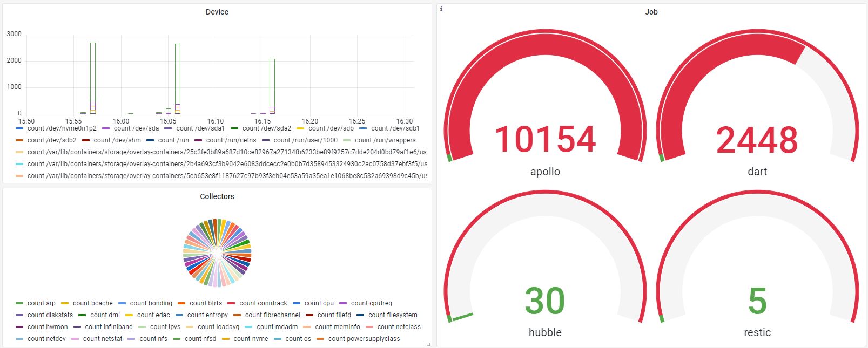This screenshot has width=868, height=348.
Task: Click color swatch for count /run/user/1000
Action: (266, 140)
